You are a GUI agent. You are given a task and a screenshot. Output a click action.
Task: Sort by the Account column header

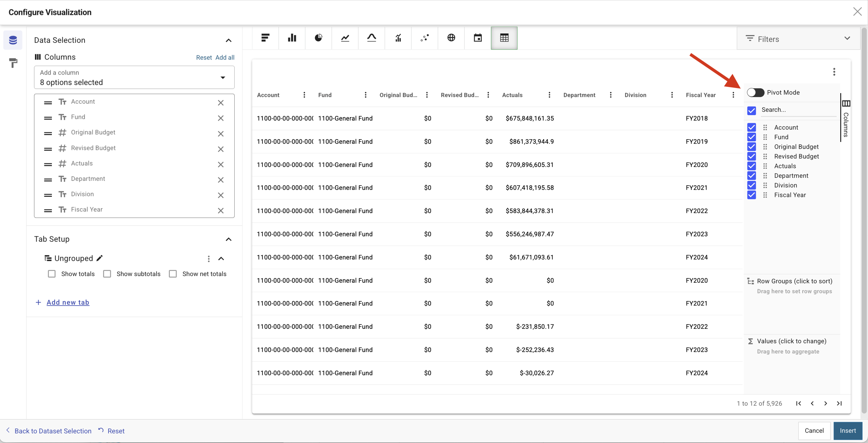(268, 95)
